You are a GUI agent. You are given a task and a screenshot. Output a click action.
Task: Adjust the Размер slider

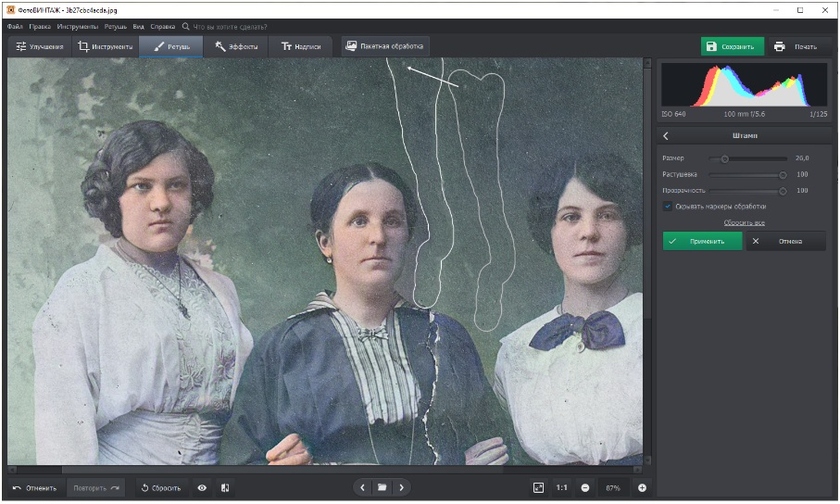pyautogui.click(x=725, y=158)
